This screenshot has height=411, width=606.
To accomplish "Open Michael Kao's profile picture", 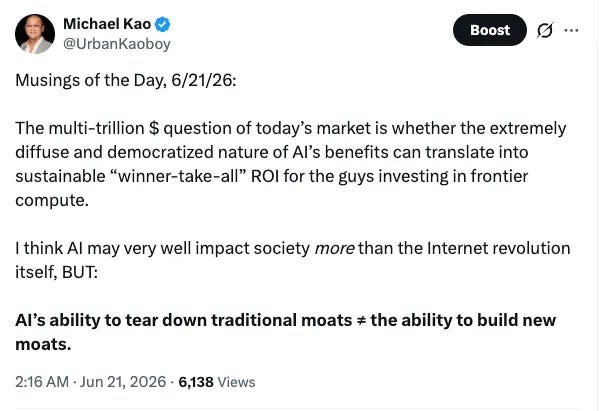I will [35, 34].
